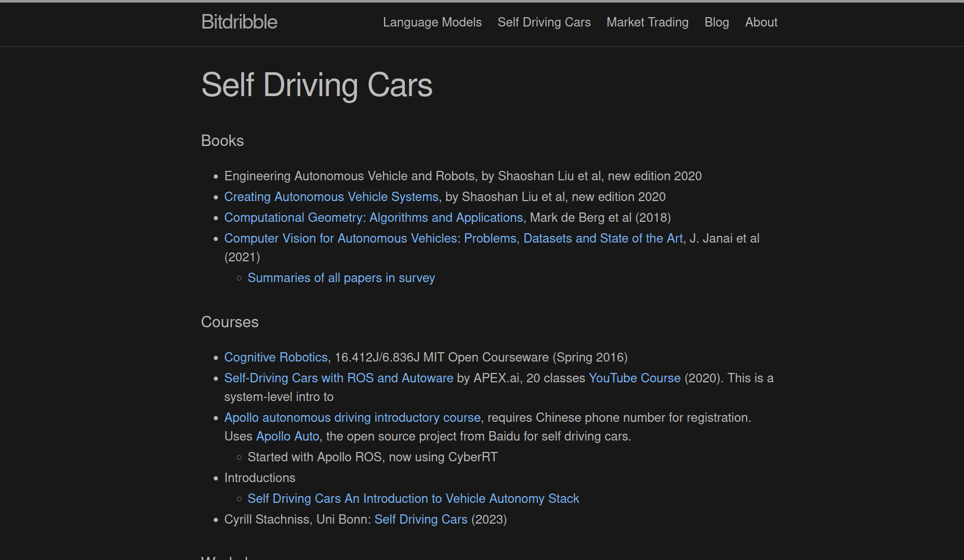The image size is (964, 560).
Task: Open Computational Geometry: Algorithms and Applications link
Action: click(x=373, y=218)
